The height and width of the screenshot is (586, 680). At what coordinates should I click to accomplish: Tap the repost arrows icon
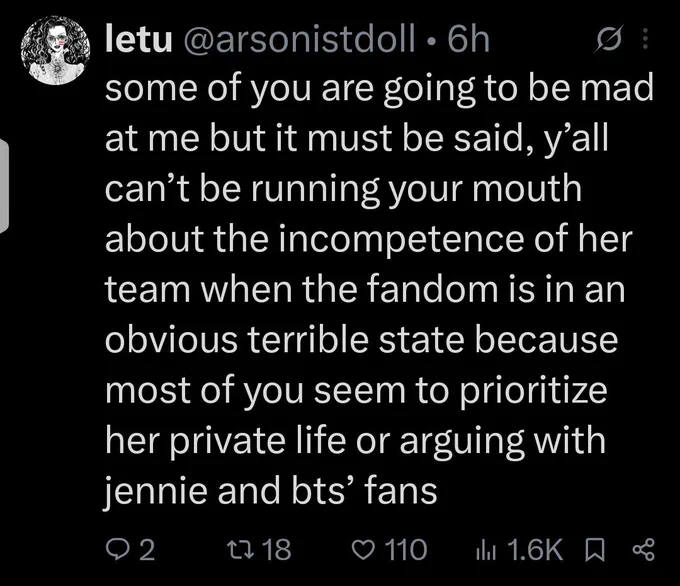pos(242,550)
